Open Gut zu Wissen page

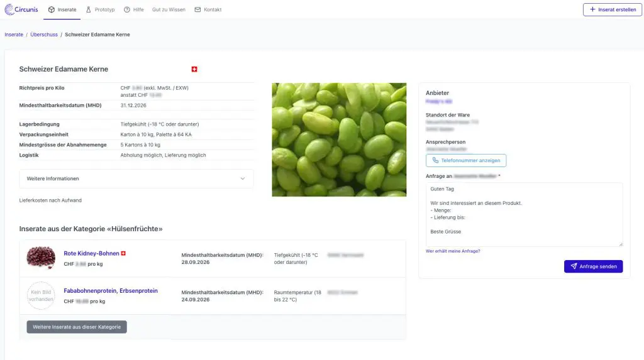tap(169, 9)
